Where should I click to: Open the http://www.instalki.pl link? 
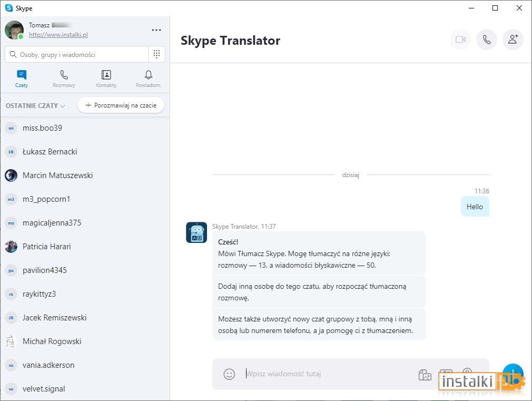[58, 35]
